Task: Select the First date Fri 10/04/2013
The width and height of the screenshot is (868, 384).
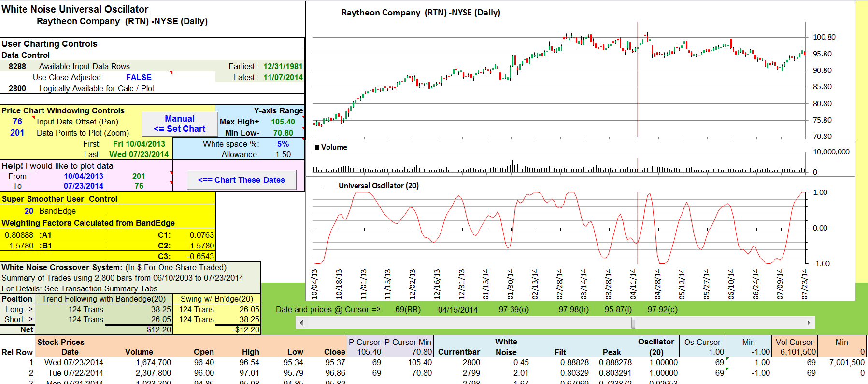Action: 139,144
